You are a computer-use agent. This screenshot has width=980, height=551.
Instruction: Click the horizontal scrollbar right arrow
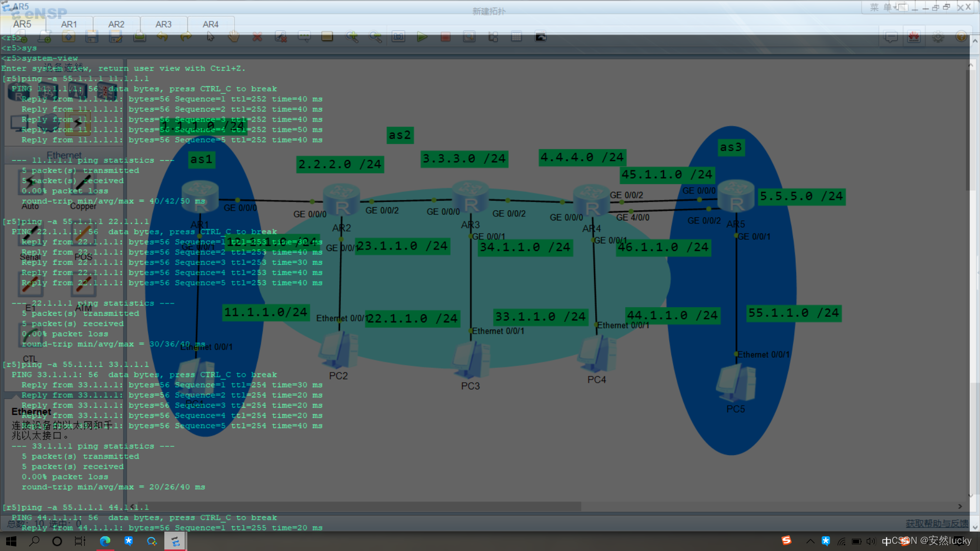(960, 507)
